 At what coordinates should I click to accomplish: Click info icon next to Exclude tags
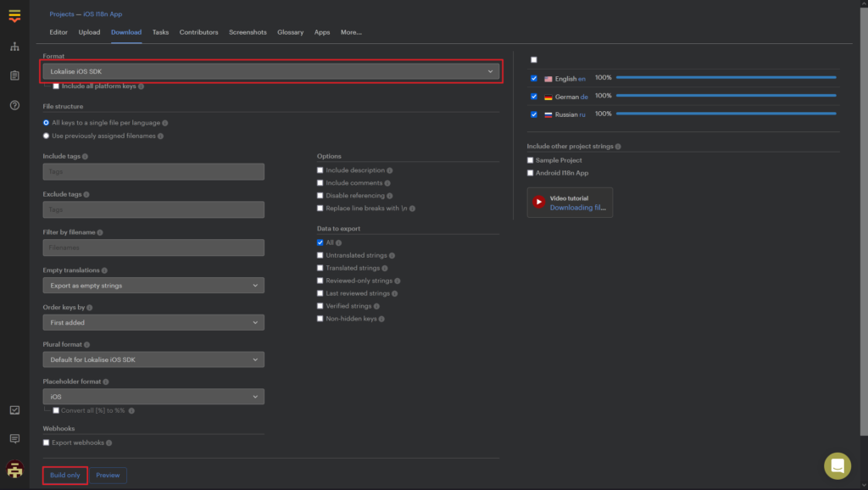tap(86, 194)
